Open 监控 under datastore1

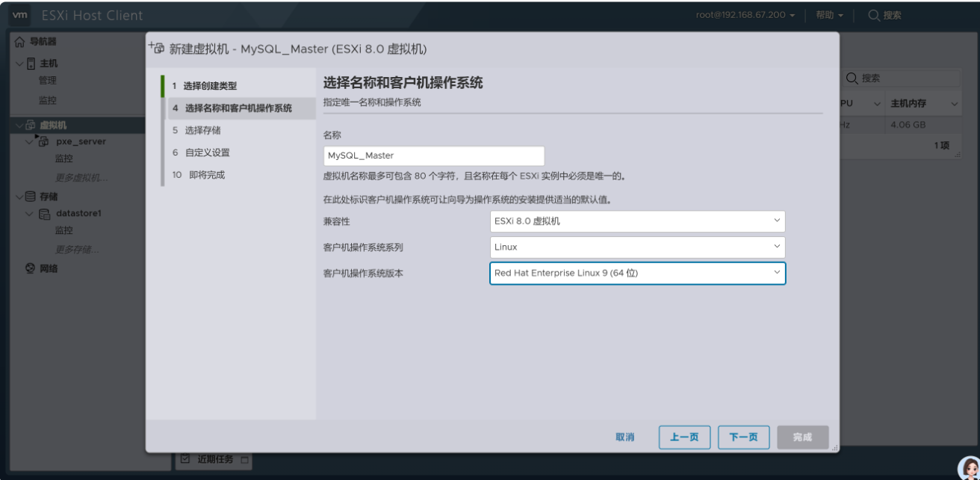pos(64,230)
